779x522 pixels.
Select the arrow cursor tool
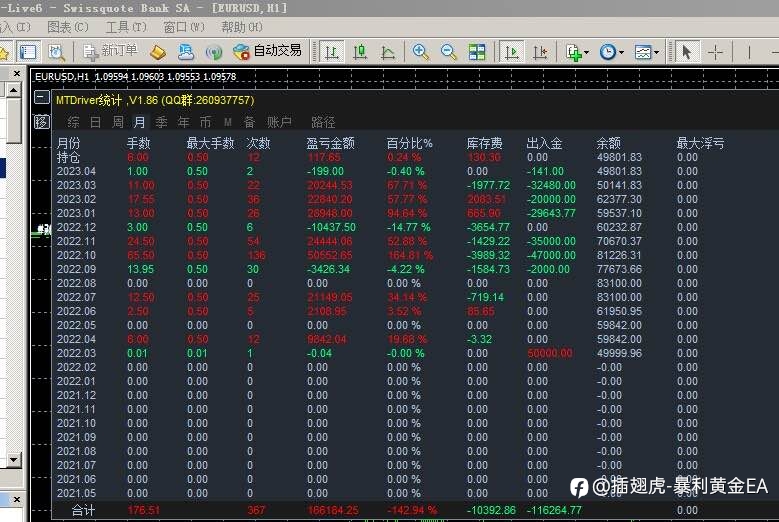click(687, 52)
